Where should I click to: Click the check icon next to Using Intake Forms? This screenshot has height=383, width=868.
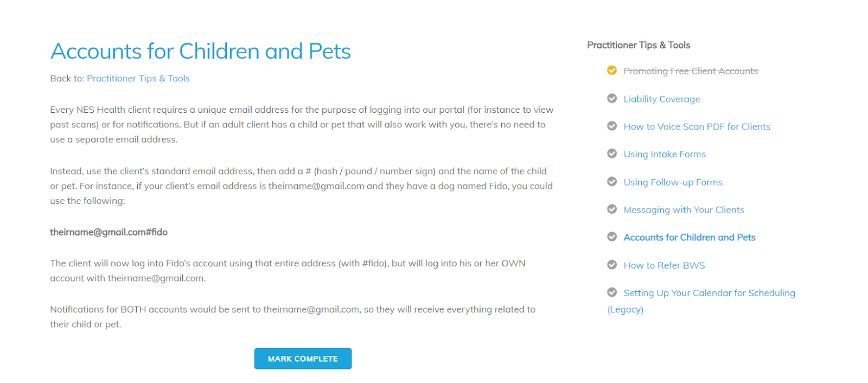[x=612, y=154]
